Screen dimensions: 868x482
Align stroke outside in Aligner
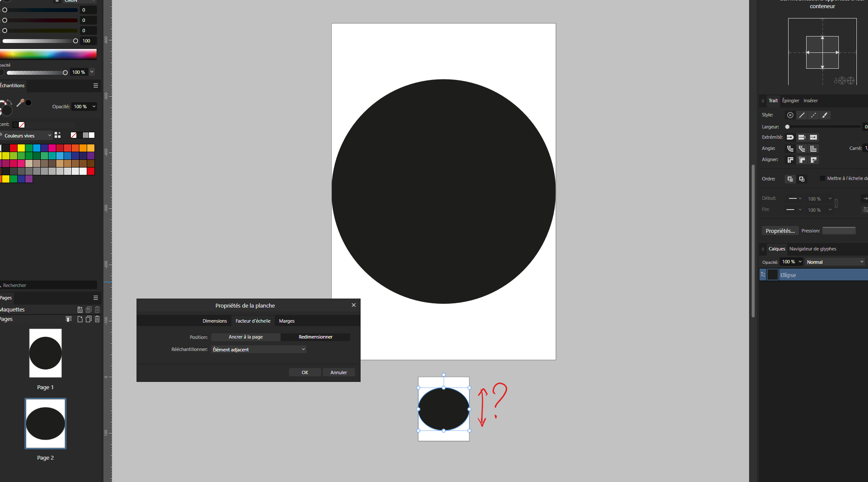pos(813,160)
